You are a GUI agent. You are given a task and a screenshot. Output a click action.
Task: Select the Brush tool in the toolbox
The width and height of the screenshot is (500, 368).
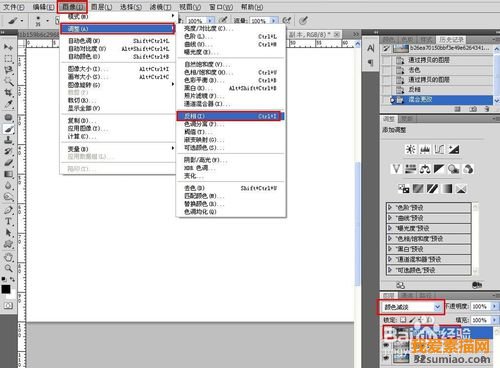click(8, 129)
